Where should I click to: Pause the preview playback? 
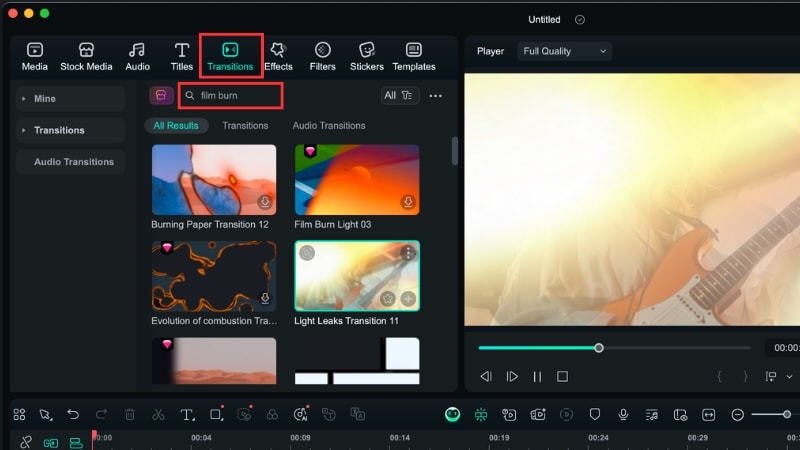click(x=537, y=377)
